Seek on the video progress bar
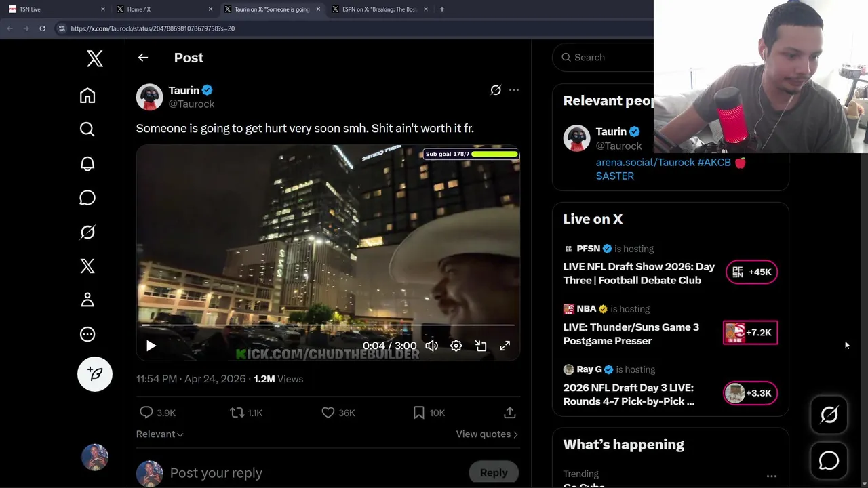Screen dimensions: 868x488 click(328, 325)
